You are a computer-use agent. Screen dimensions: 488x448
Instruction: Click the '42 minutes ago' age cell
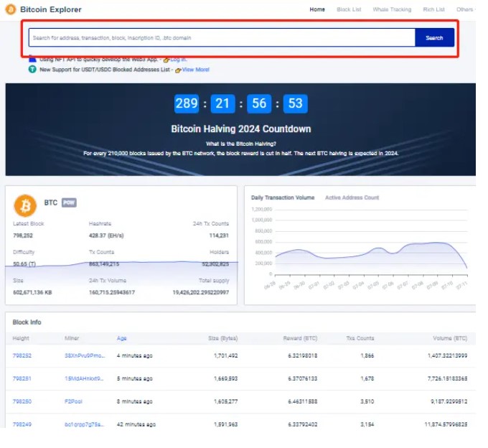(136, 424)
